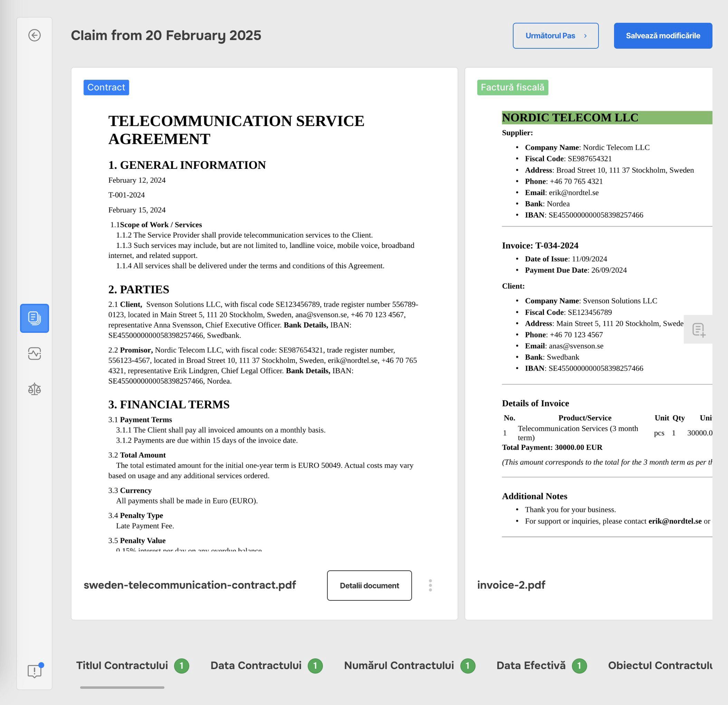Click the add document note icon
Screen dimensions: 728x705
tap(699, 329)
